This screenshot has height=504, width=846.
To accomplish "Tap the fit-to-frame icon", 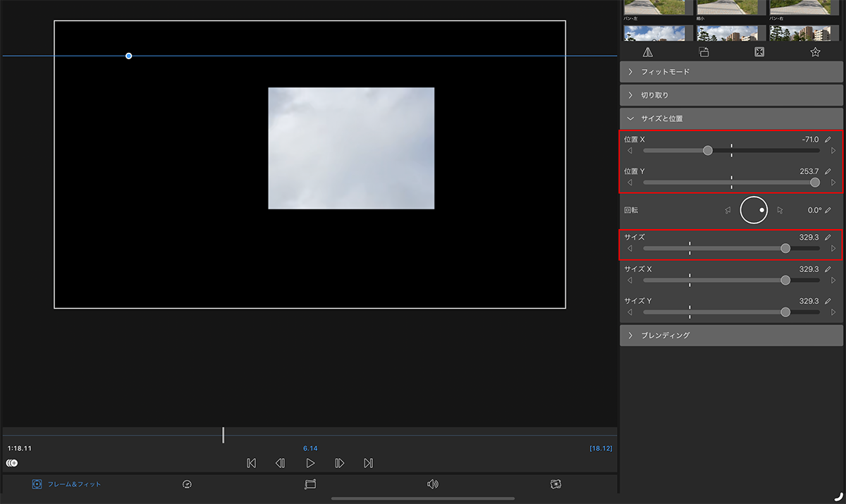I will click(759, 52).
